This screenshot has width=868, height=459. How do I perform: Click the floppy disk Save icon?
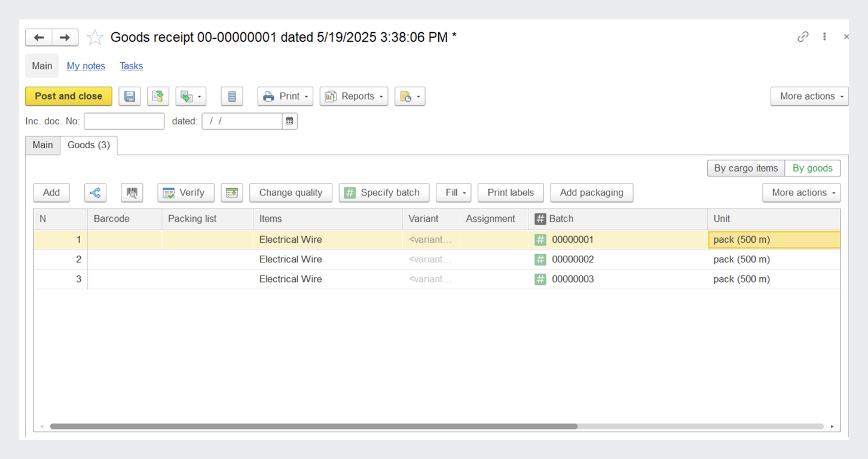(130, 96)
